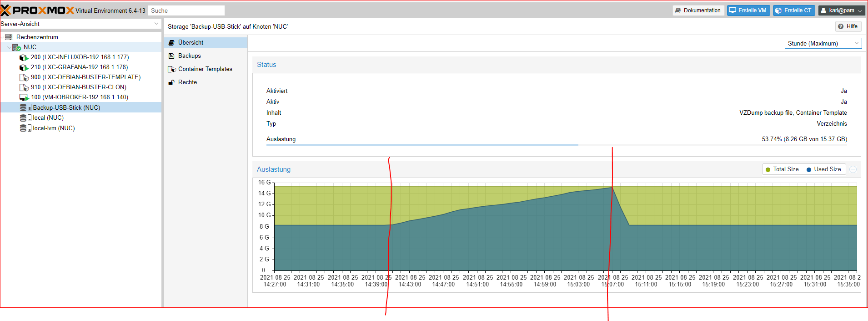Viewport: 868px width, 321px height.
Task: Collapse the Rechenzentrum tree expander
Action: point(2,37)
